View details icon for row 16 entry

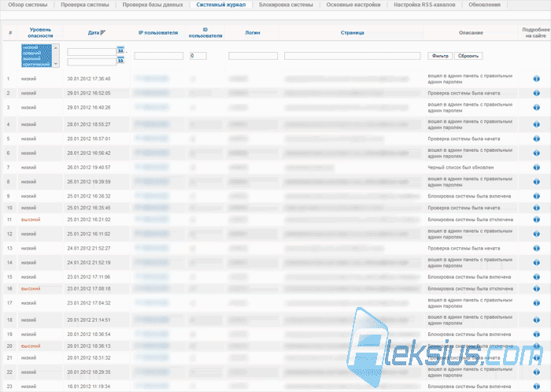click(x=536, y=288)
